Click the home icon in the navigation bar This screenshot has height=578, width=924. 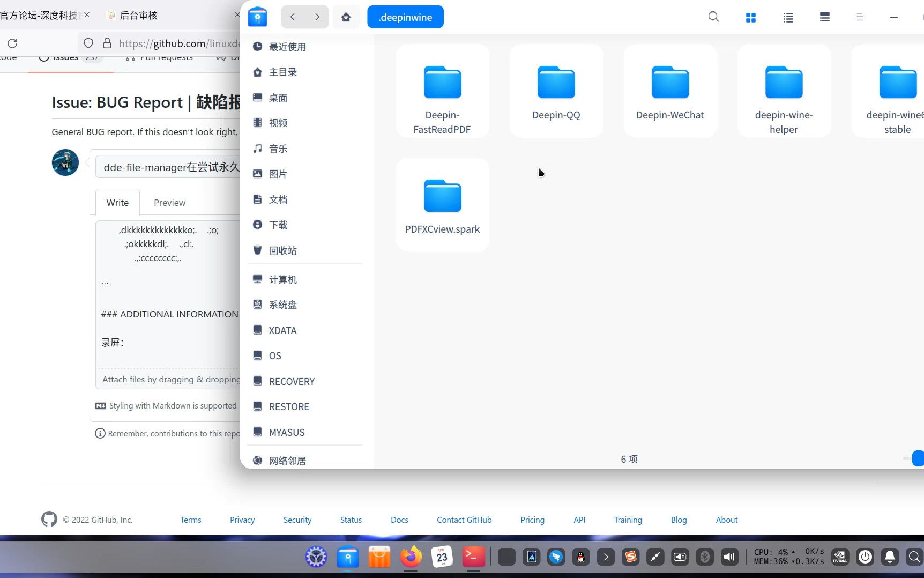tap(346, 17)
